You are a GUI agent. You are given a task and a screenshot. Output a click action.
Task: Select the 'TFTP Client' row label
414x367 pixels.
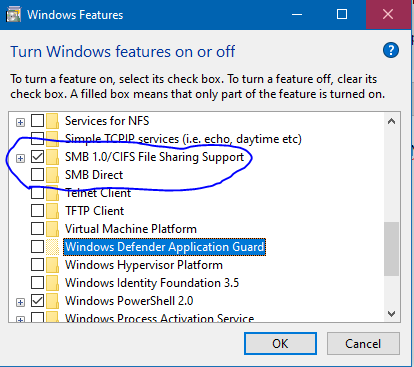coord(95,211)
